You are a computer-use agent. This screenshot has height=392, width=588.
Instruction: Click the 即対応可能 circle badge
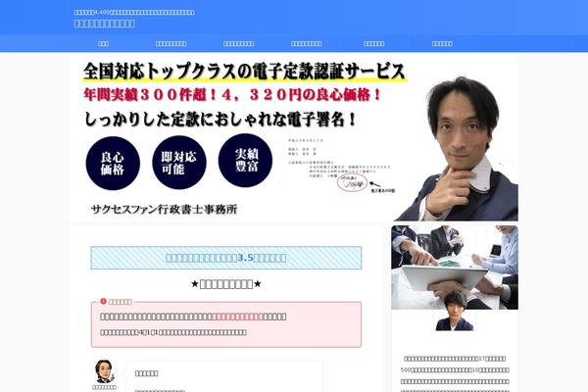tap(179, 163)
